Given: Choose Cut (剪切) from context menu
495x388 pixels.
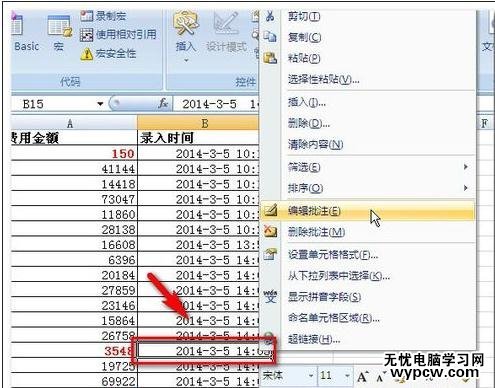Looking at the screenshot, I should coord(367,16).
